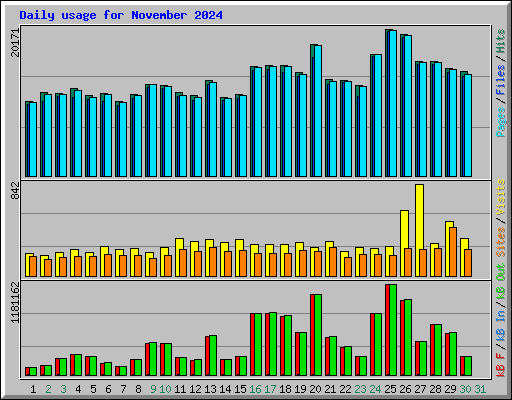
Task: Click the 1181162 kB axis value
Action: (15, 303)
